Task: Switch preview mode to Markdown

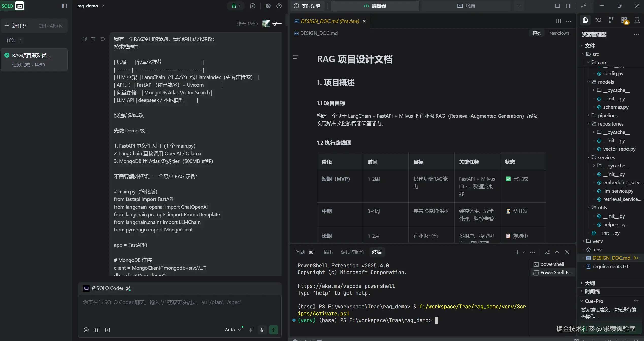Action: tap(559, 33)
